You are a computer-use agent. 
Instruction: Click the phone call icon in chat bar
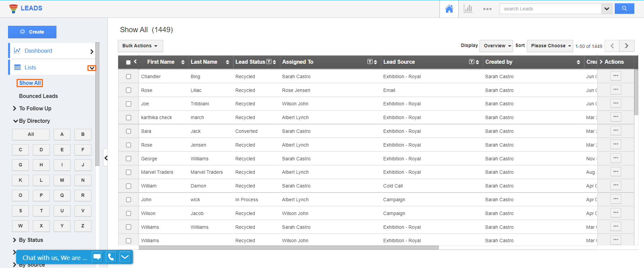[111, 257]
